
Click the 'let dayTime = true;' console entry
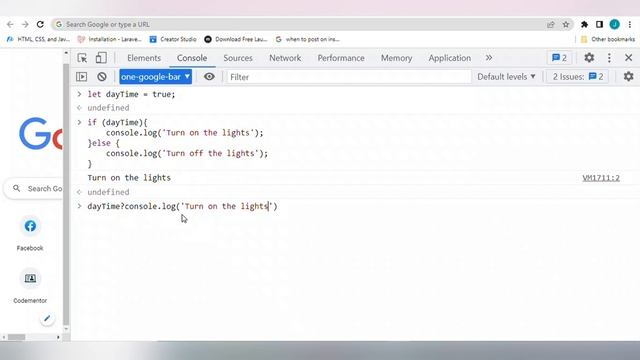coord(131,94)
